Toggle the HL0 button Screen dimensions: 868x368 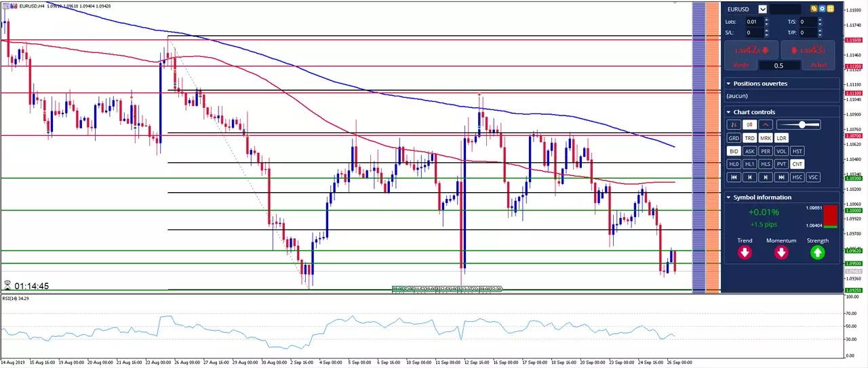coord(734,164)
